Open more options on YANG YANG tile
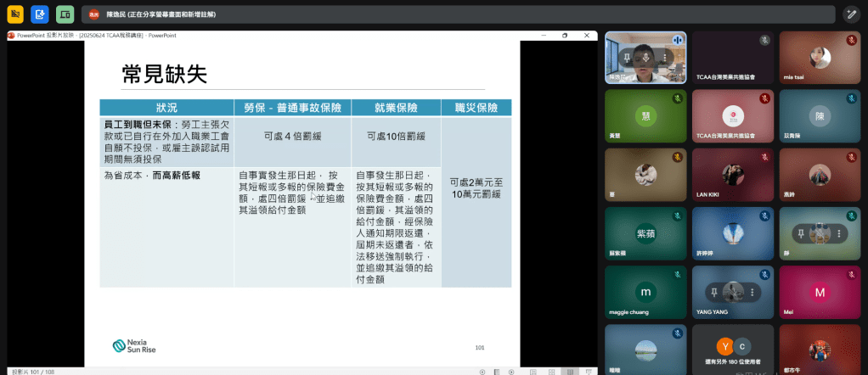This screenshot has width=868, height=375. [752, 291]
